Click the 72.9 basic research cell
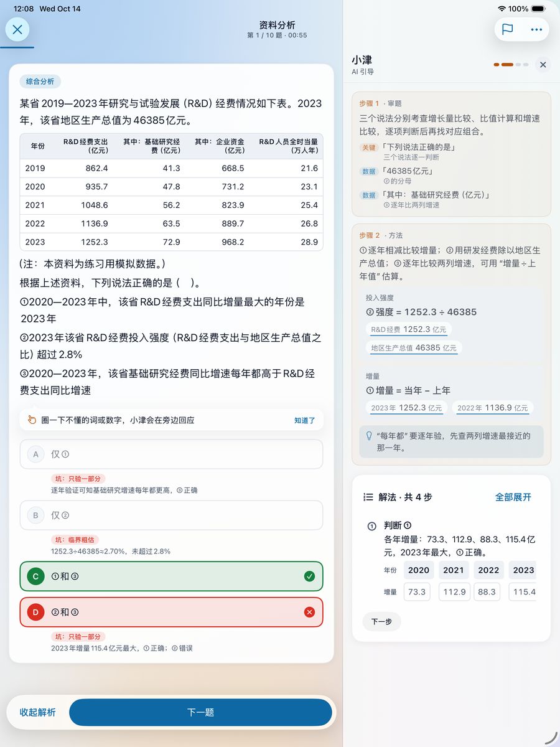Viewport: 560px width, 747px height. [171, 242]
